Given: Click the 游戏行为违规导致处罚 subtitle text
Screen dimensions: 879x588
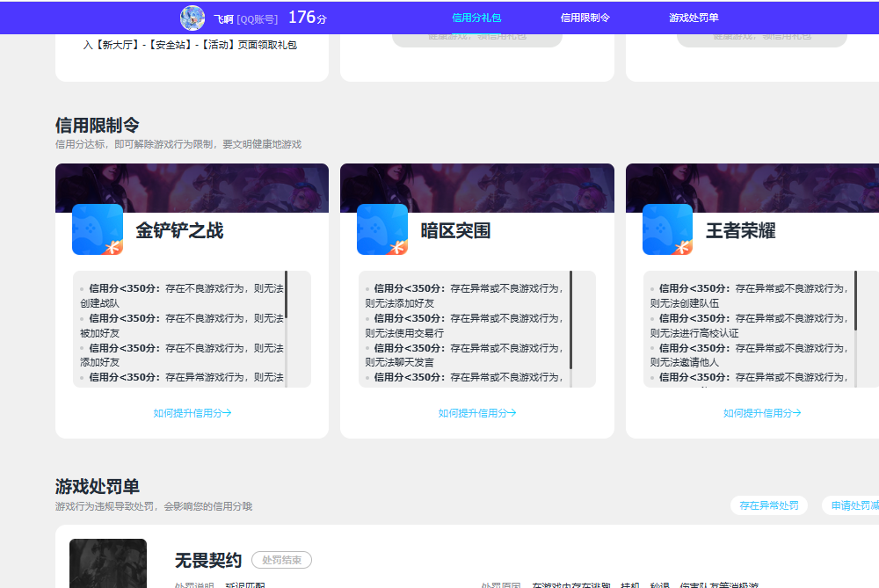Looking at the screenshot, I should pyautogui.click(x=154, y=507).
